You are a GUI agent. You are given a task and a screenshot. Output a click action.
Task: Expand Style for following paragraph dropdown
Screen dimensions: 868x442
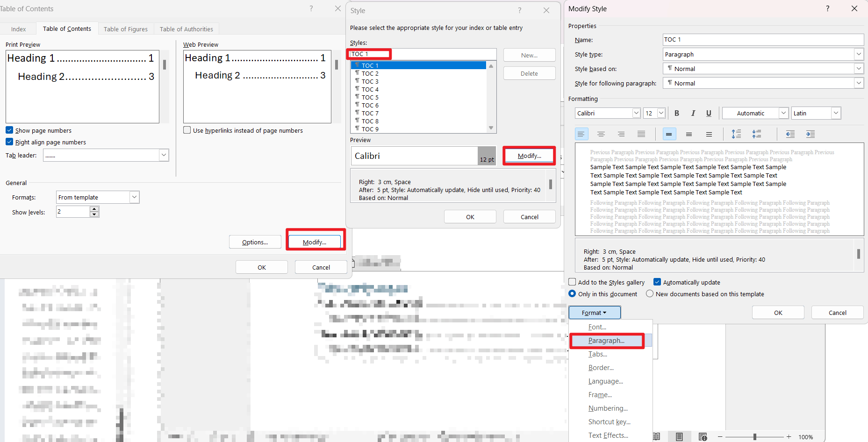click(859, 83)
